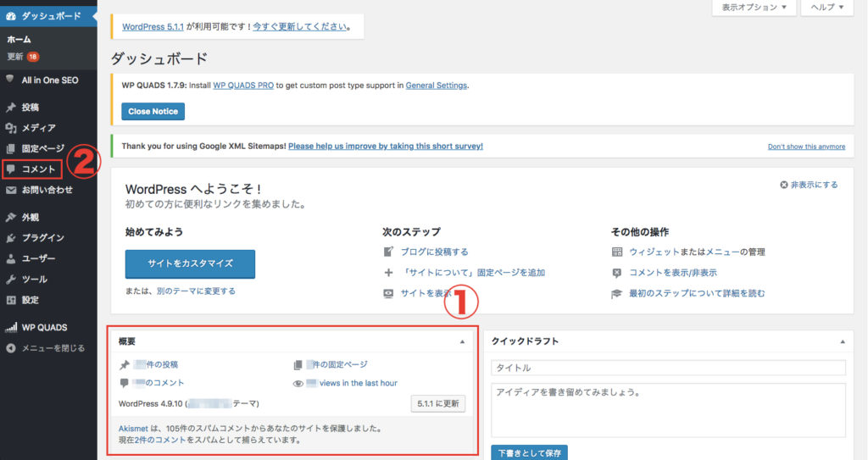The width and height of the screenshot is (868, 460).
Task: Open the ヘルプ dropdown tab
Action: (x=827, y=7)
